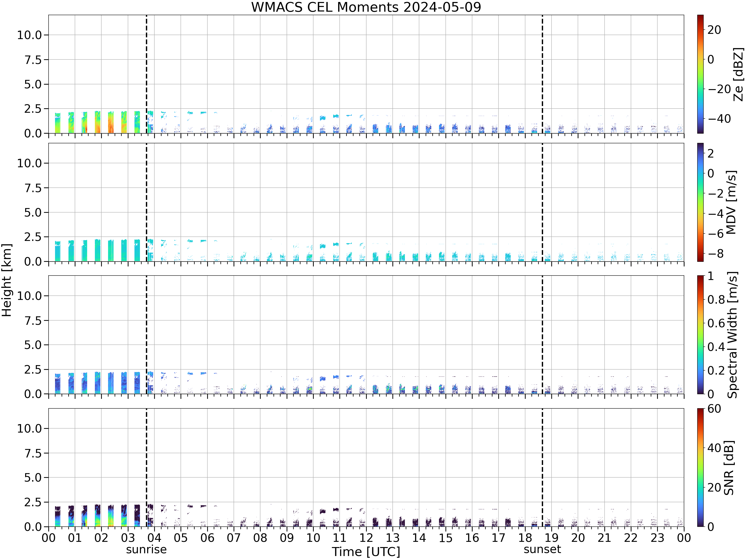This screenshot has height=560, width=747.
Task: Click the 60 label on SNR colorbar
Action: pyautogui.click(x=714, y=409)
